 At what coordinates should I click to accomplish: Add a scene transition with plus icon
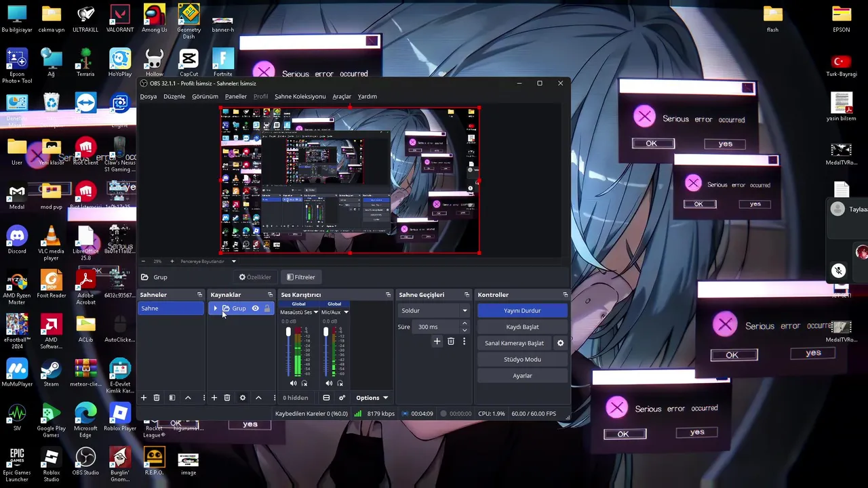point(437,342)
